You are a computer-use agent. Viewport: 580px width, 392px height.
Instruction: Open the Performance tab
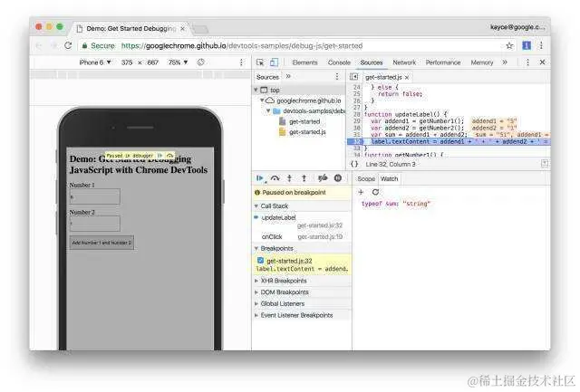tap(443, 62)
